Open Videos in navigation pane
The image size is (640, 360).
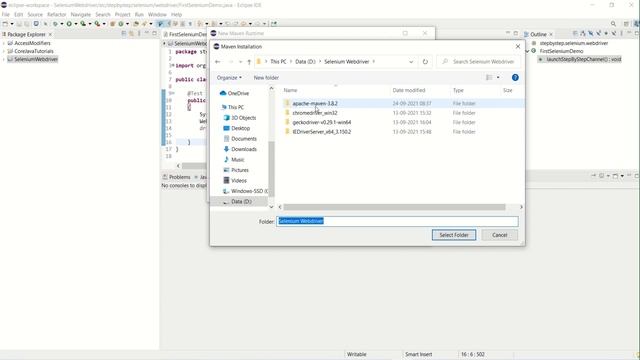[235, 180]
